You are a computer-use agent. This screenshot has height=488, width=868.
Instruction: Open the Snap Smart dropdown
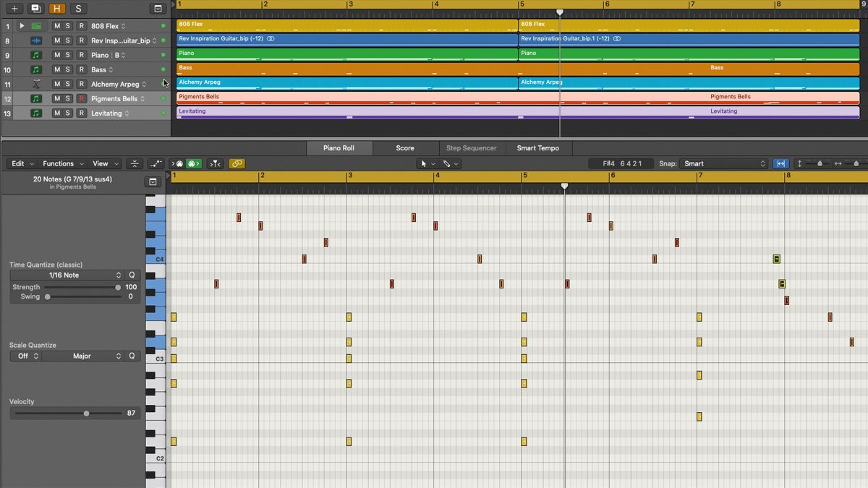pos(723,163)
